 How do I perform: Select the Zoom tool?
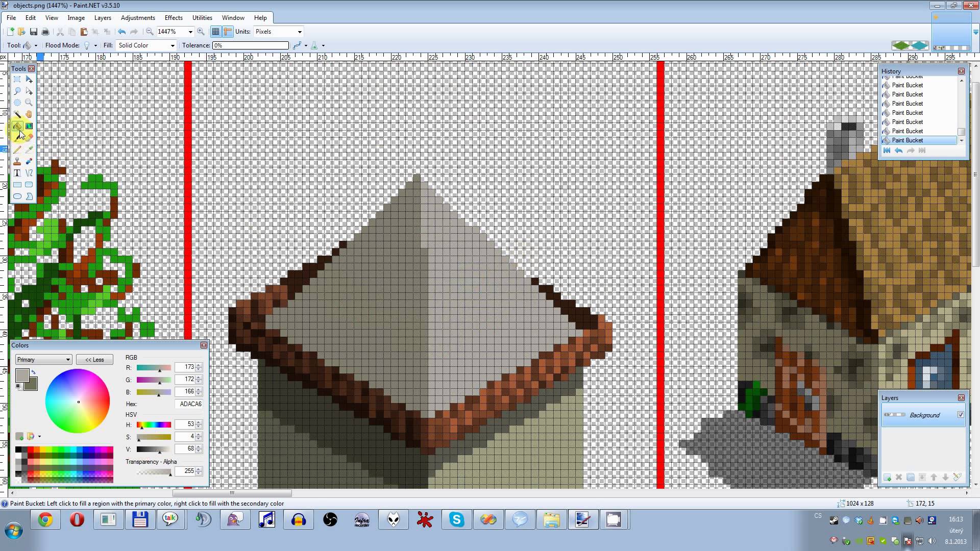28,102
